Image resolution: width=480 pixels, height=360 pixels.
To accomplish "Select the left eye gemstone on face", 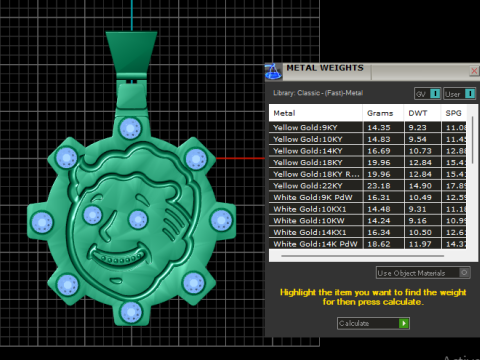I will click(92, 215).
